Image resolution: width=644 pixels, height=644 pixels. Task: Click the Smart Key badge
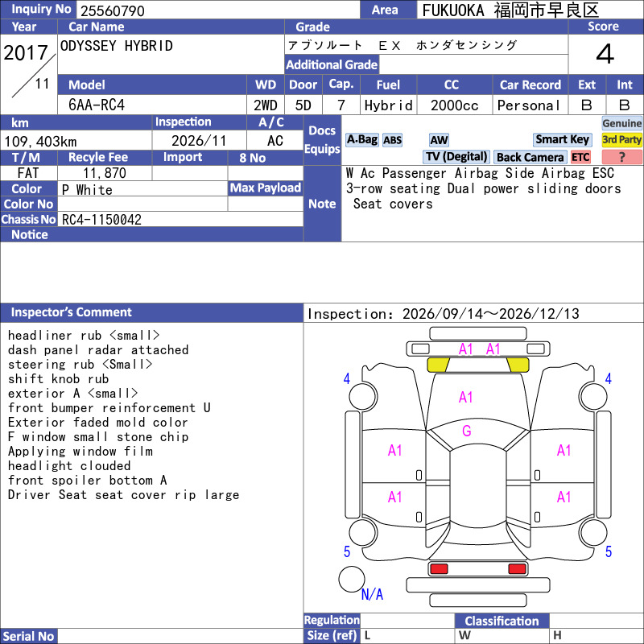pyautogui.click(x=562, y=140)
